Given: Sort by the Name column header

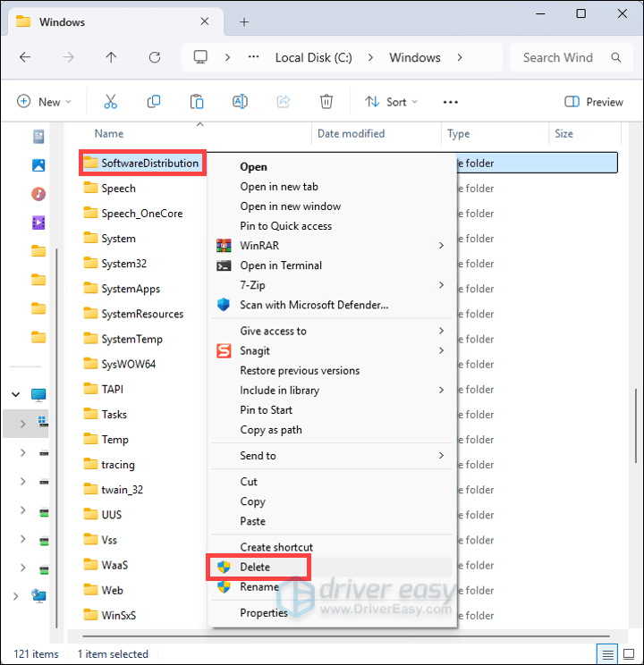Looking at the screenshot, I should tap(109, 134).
